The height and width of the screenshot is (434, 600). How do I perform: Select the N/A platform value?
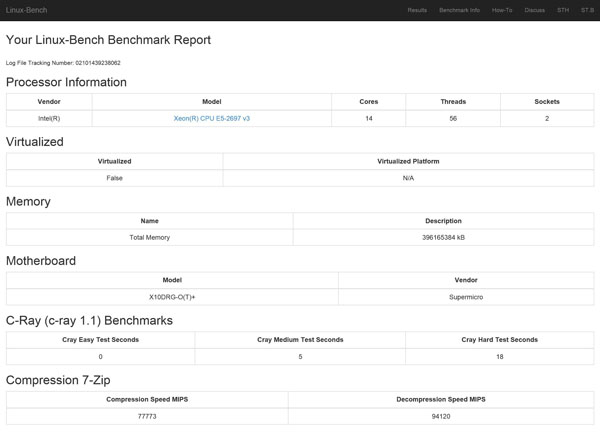coord(408,178)
